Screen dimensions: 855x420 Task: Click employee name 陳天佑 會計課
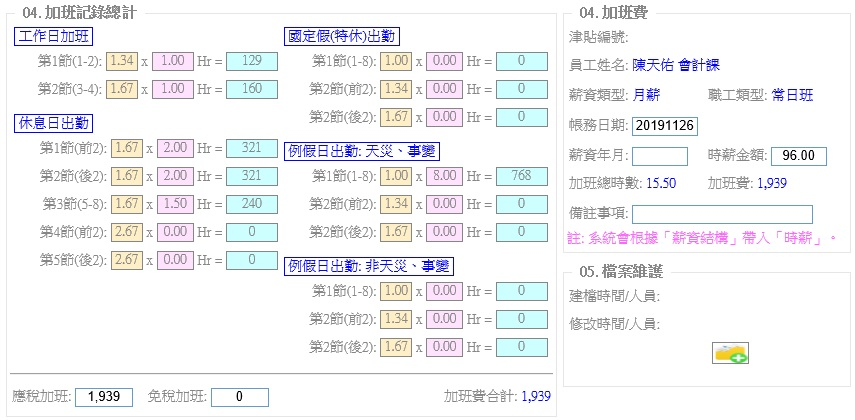(676, 66)
